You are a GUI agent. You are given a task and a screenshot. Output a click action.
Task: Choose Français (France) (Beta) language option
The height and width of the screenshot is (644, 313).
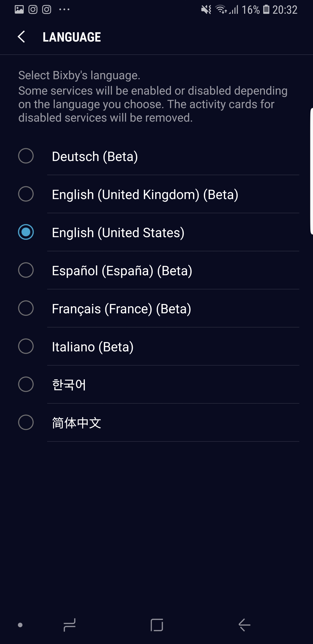point(122,309)
